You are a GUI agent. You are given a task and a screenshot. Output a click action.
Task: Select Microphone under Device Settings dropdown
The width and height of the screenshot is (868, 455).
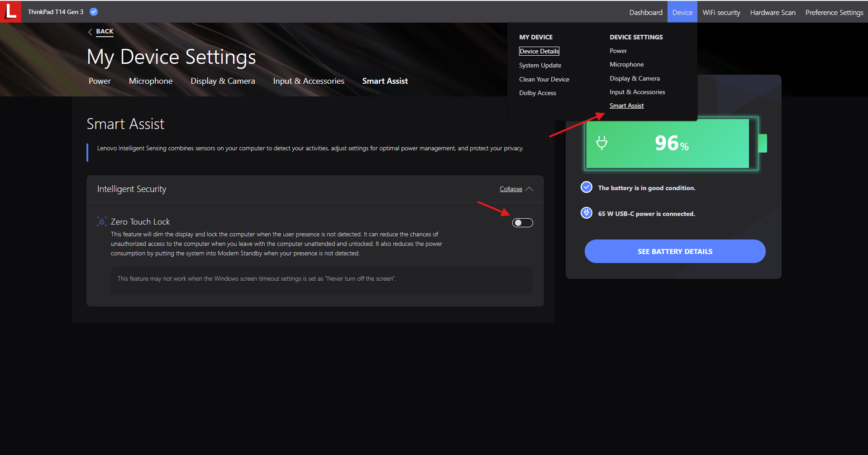pos(626,64)
